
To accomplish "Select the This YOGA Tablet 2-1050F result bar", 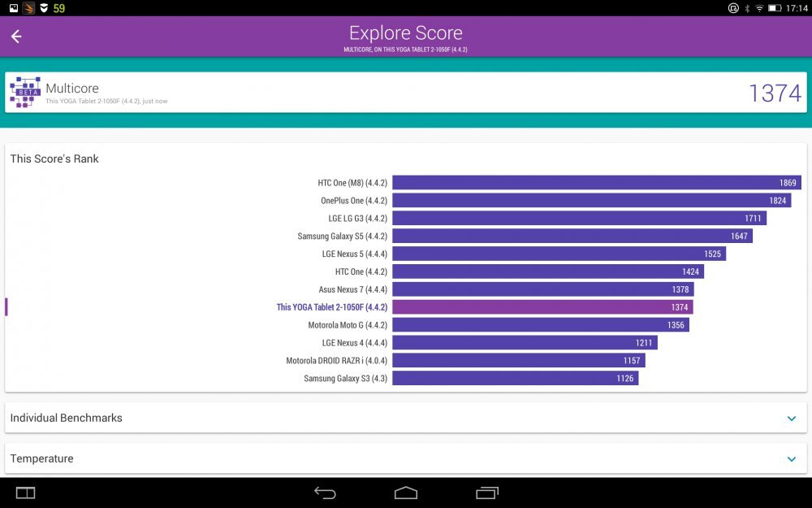I will click(x=542, y=306).
